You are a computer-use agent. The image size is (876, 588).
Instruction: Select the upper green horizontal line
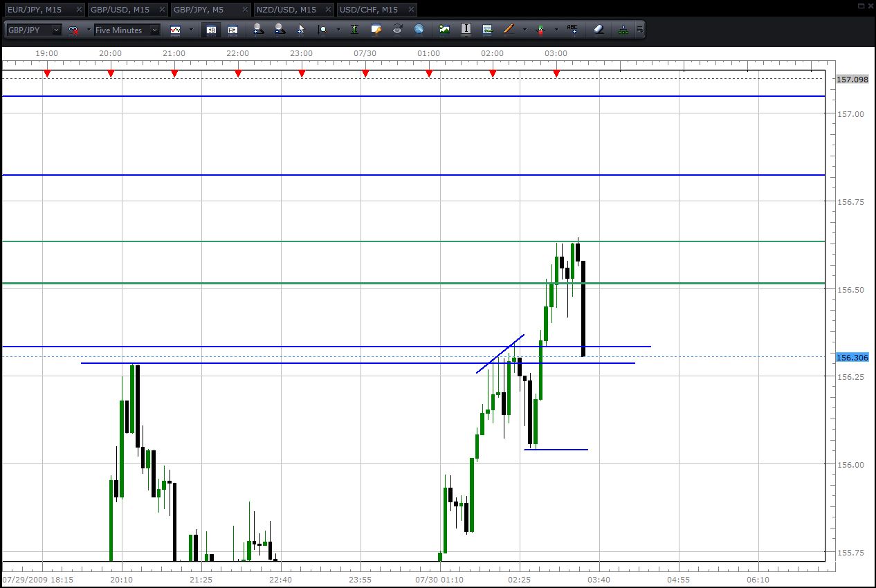pos(414,241)
